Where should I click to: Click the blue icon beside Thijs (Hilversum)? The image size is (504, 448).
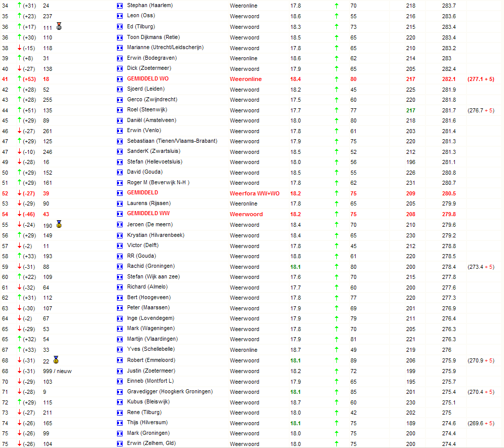[x=120, y=423]
